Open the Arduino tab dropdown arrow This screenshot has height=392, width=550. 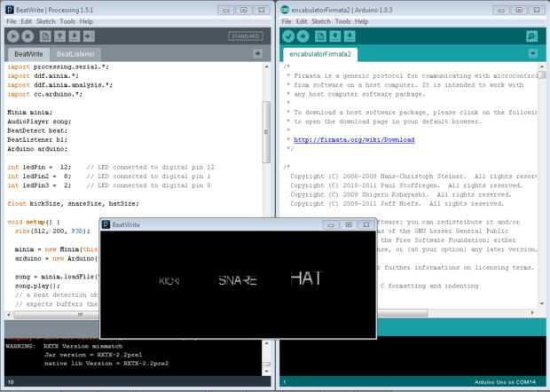pyautogui.click(x=533, y=53)
